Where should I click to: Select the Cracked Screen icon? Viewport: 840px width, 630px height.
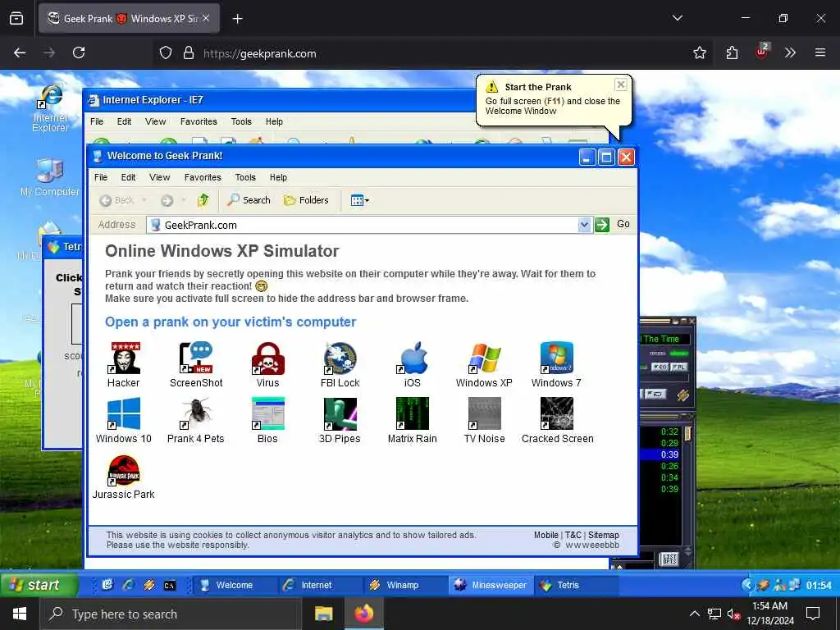(x=557, y=420)
